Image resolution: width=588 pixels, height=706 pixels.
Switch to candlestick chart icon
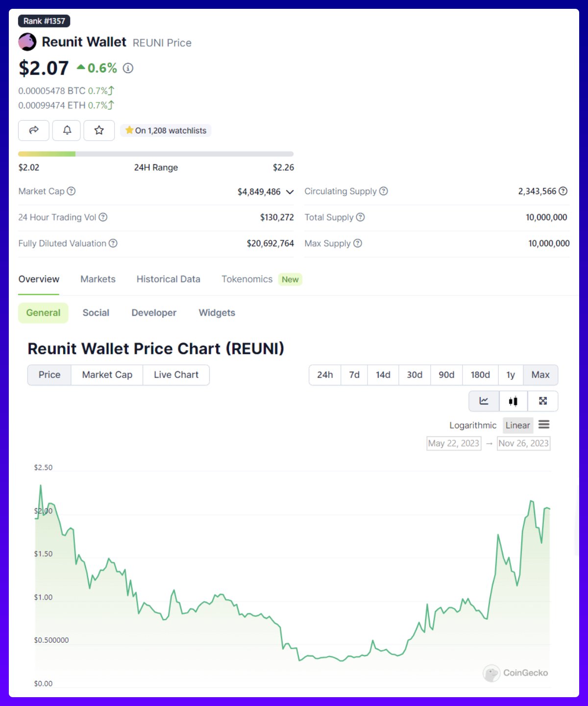pyautogui.click(x=513, y=401)
